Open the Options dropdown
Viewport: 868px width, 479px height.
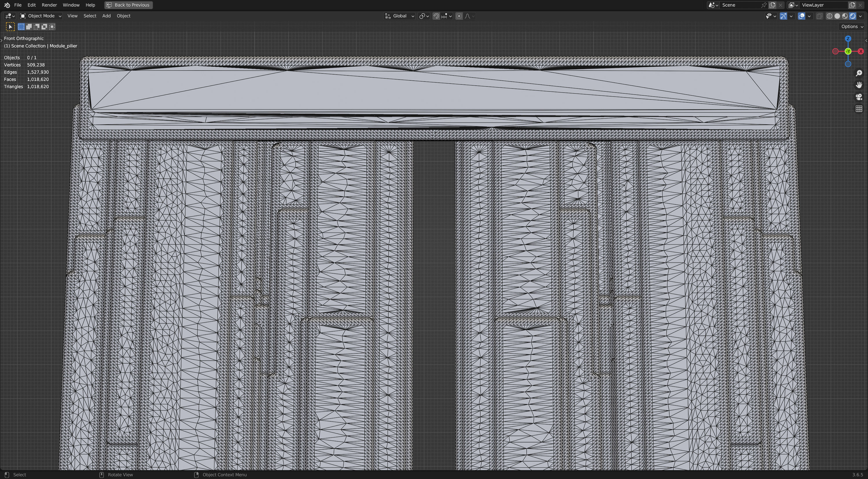[852, 27]
